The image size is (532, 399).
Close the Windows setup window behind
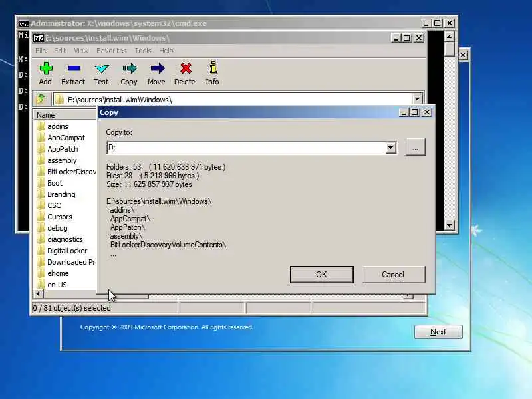[x=463, y=55]
